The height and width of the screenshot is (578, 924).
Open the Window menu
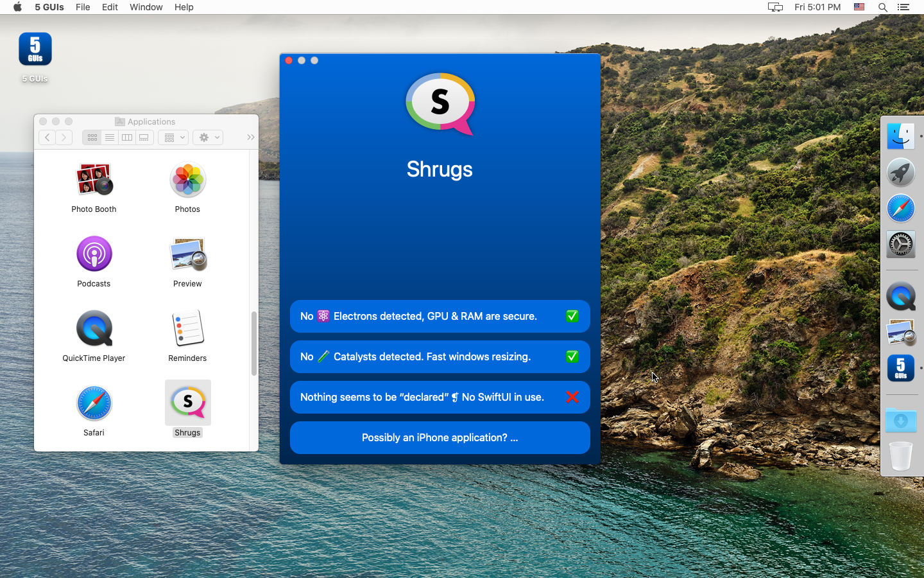146,7
